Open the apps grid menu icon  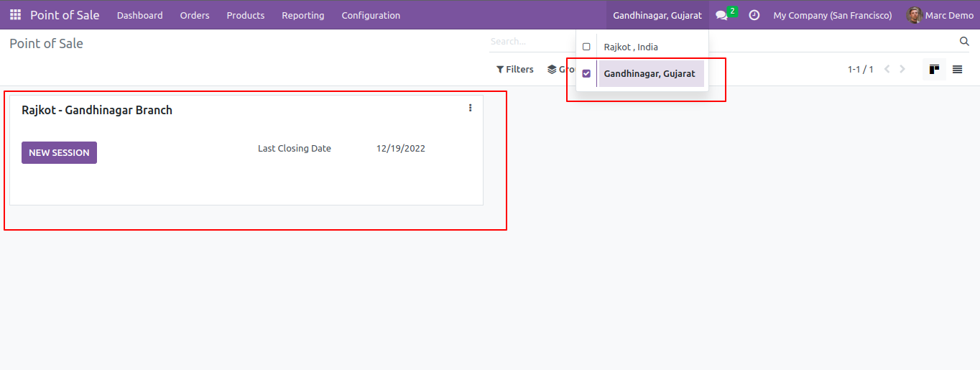tap(15, 14)
